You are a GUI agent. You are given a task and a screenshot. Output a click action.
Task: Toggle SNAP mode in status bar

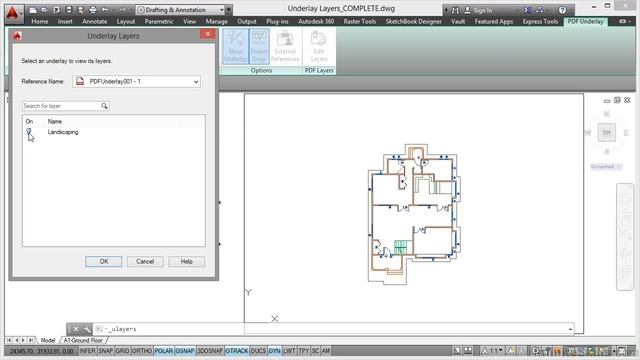pyautogui.click(x=105, y=351)
